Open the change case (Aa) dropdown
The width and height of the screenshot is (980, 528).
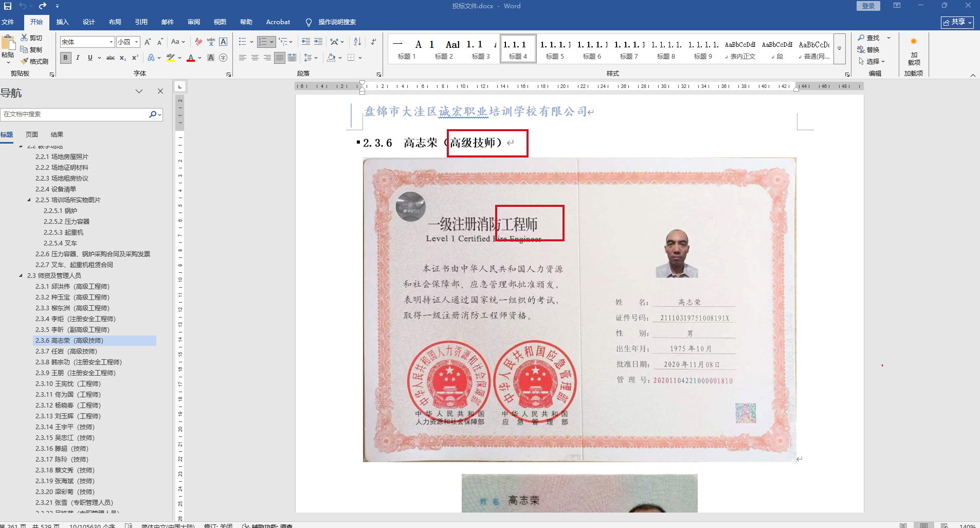point(178,42)
